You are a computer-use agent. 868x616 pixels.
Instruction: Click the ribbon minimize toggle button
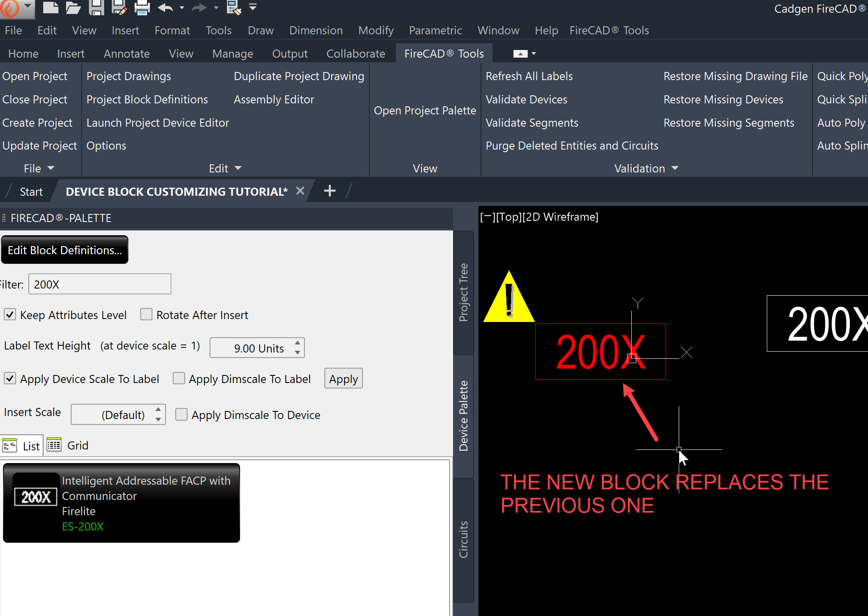point(520,54)
